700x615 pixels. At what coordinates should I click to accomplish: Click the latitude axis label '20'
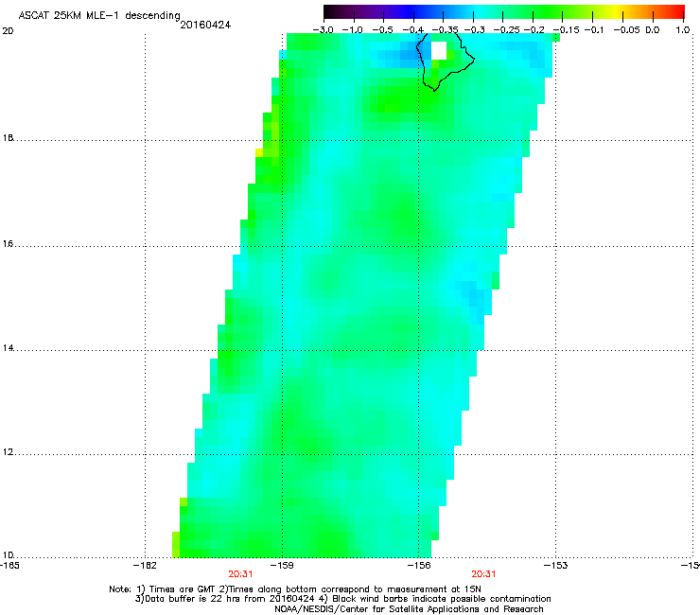[x=8, y=31]
